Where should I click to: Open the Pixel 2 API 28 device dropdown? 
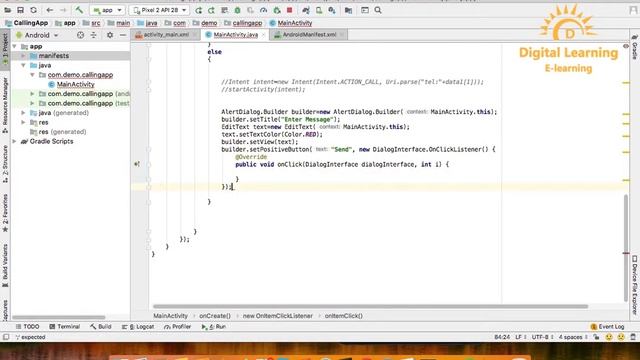tap(160, 10)
